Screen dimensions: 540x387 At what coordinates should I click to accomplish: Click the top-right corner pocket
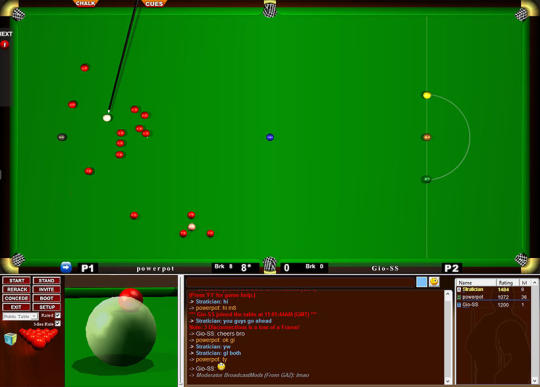pyautogui.click(x=521, y=14)
